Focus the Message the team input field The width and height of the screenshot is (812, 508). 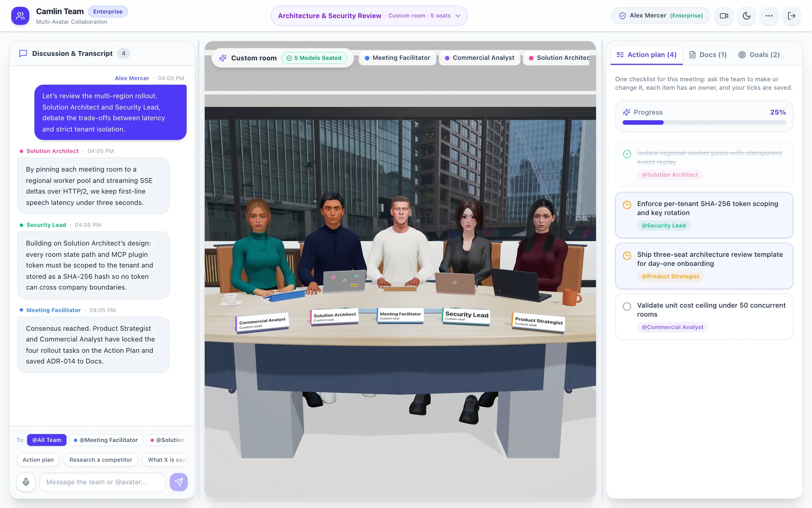[x=102, y=482]
